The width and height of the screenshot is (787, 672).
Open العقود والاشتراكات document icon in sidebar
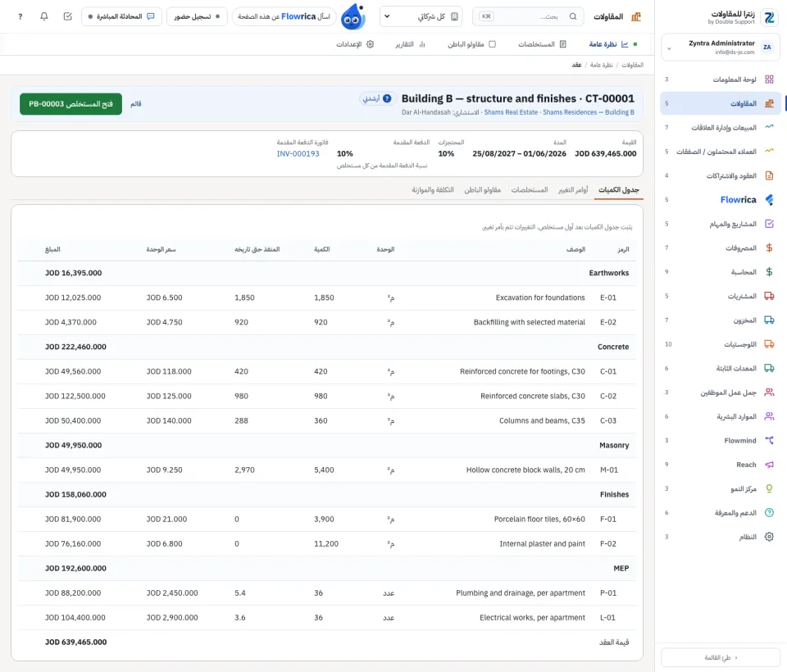(769, 175)
